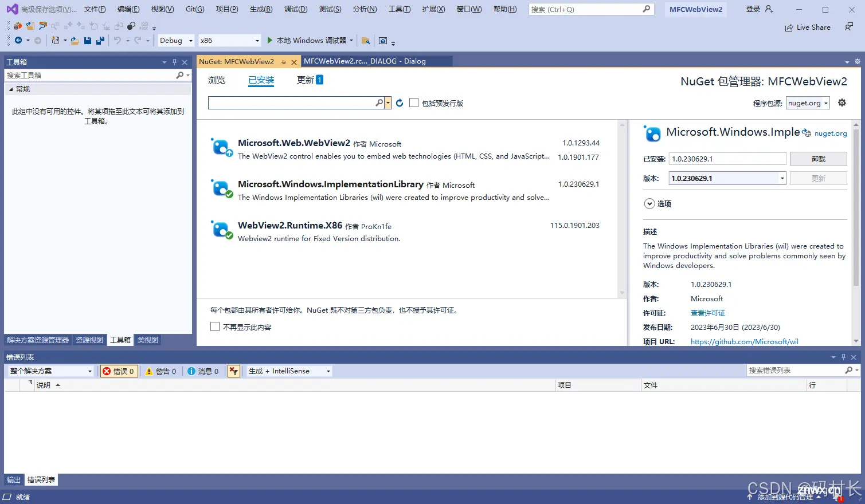Switch to the Resource View tab
Screen dimensions: 865x504
point(89,340)
